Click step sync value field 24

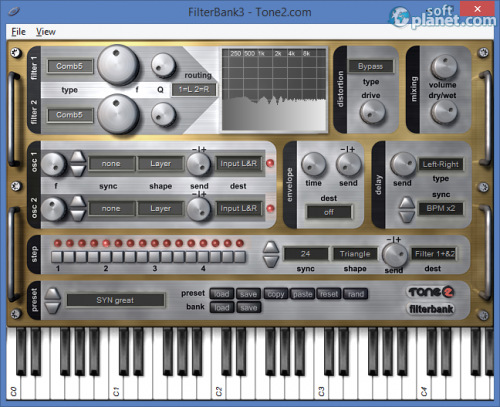(305, 254)
